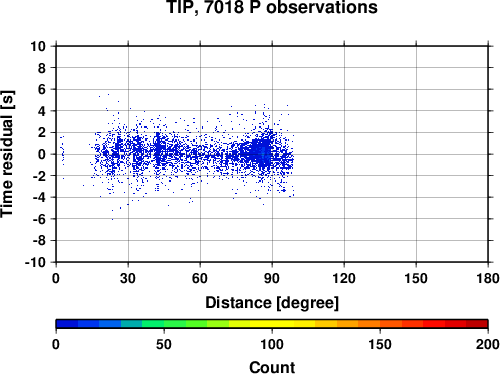Click the chart title 'TIP, 7018 P observations'
The width and height of the screenshot is (500, 374).
pos(272,7)
